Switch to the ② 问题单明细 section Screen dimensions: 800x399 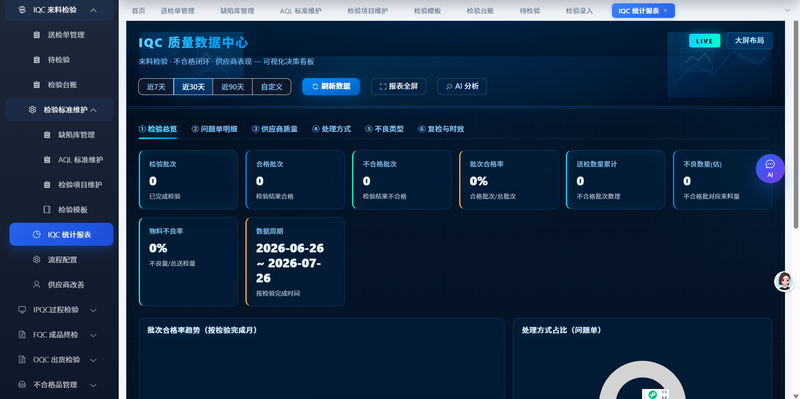click(x=214, y=129)
